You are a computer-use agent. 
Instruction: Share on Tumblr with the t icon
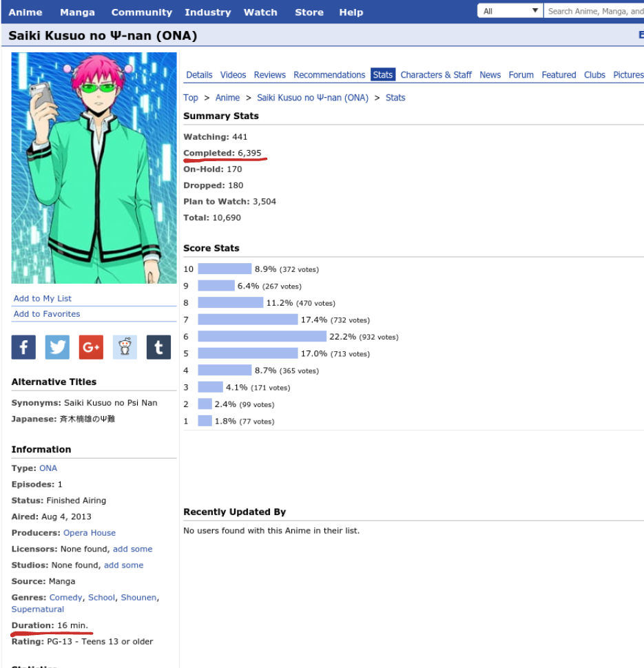click(158, 347)
